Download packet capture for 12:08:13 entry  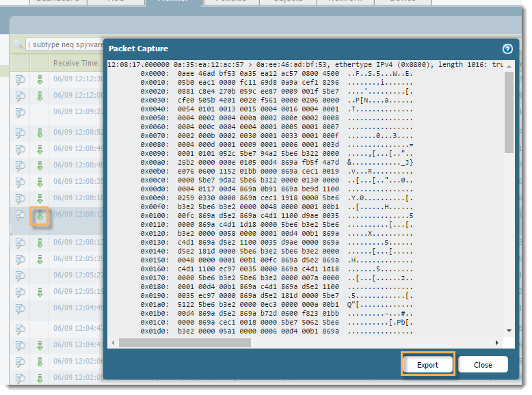tap(40, 243)
